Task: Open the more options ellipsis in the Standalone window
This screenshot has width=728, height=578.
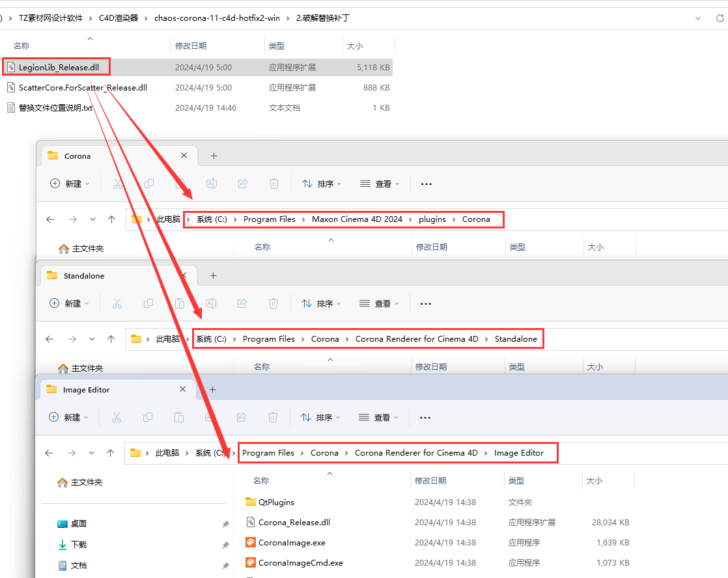Action: 426,303
